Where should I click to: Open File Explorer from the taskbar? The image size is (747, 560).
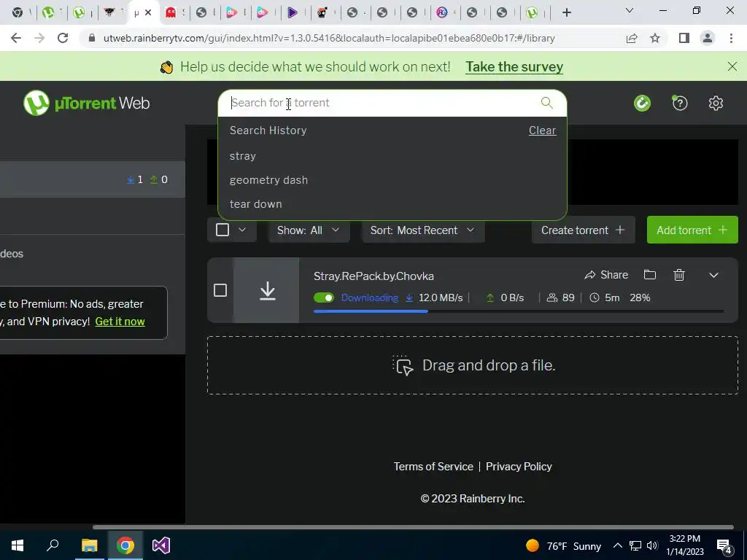[89, 545]
